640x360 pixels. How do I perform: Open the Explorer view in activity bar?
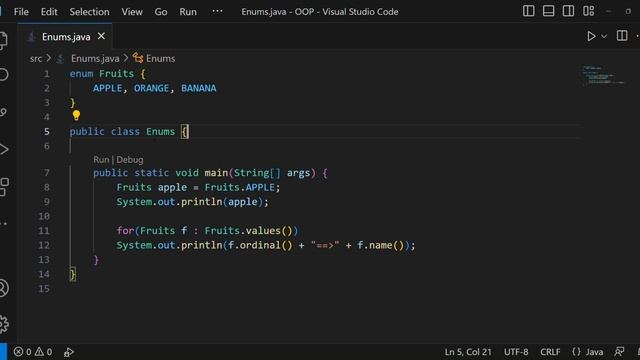(3, 40)
